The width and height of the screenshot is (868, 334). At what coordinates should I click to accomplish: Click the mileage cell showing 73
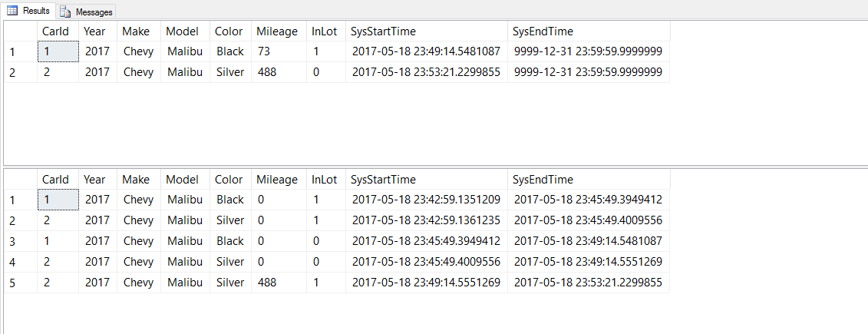pos(266,51)
